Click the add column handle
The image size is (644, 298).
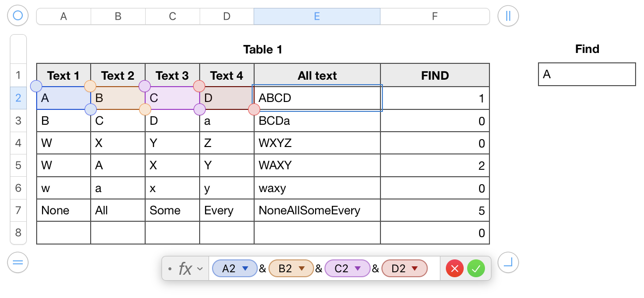pos(508,16)
